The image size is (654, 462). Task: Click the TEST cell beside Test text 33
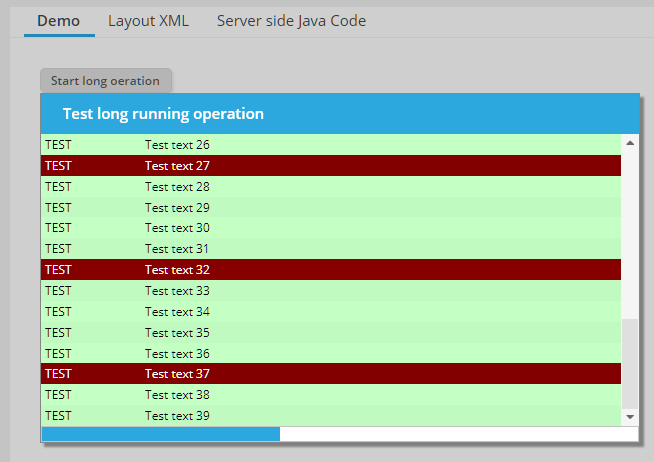pyautogui.click(x=58, y=291)
